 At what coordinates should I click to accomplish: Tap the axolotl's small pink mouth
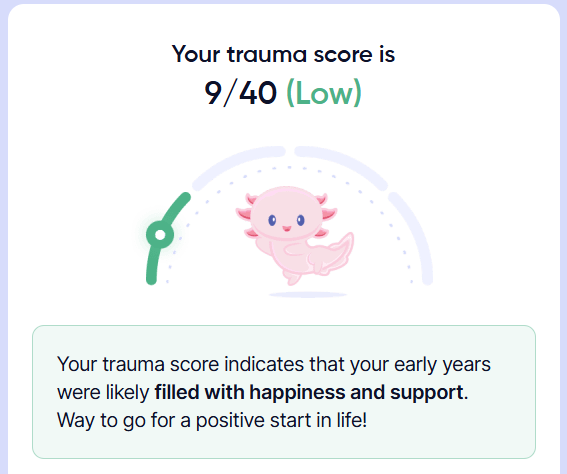[286, 229]
